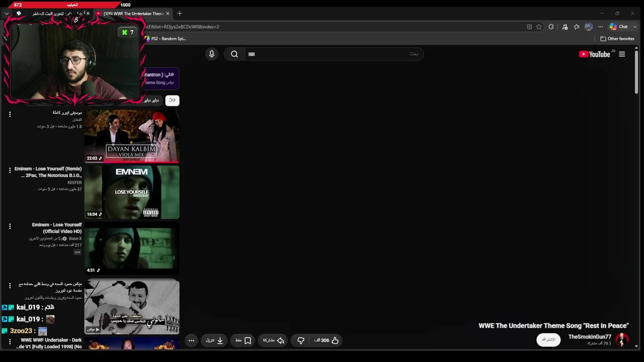Open the options menu for the Lose Yourself Official Video
Viewport: 644px width, 362px height.
click(10, 227)
